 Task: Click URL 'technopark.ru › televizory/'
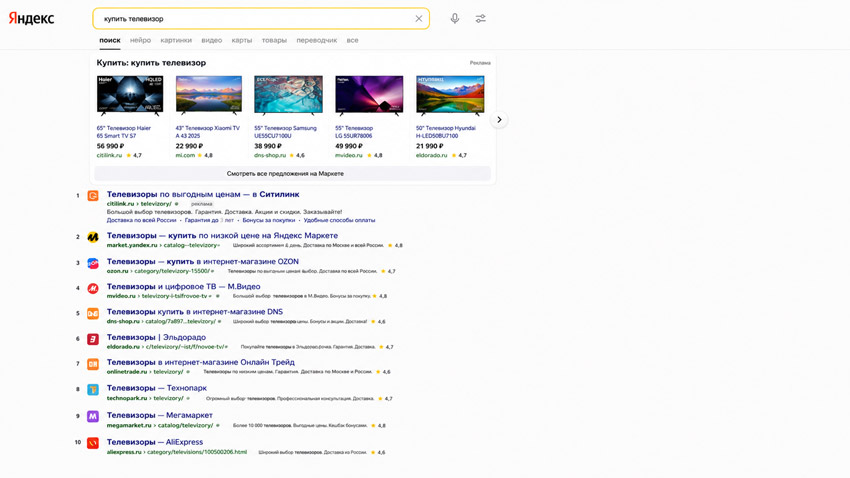[x=145, y=398]
